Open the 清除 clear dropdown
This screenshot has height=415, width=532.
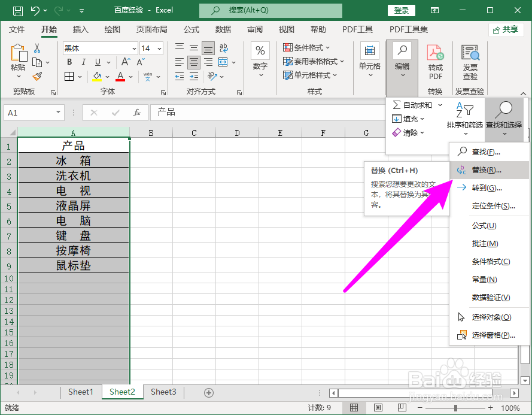coord(408,133)
